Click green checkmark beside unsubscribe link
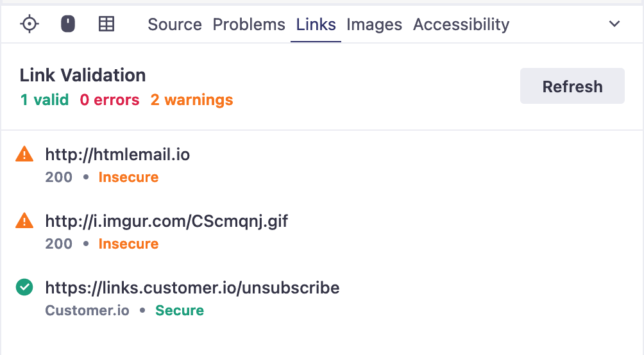The height and width of the screenshot is (355, 644). click(x=24, y=288)
